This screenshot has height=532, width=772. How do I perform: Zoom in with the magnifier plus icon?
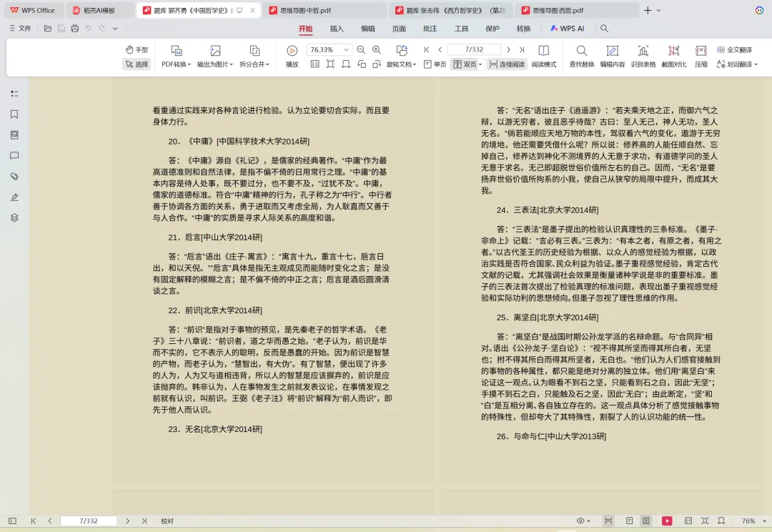(x=375, y=49)
